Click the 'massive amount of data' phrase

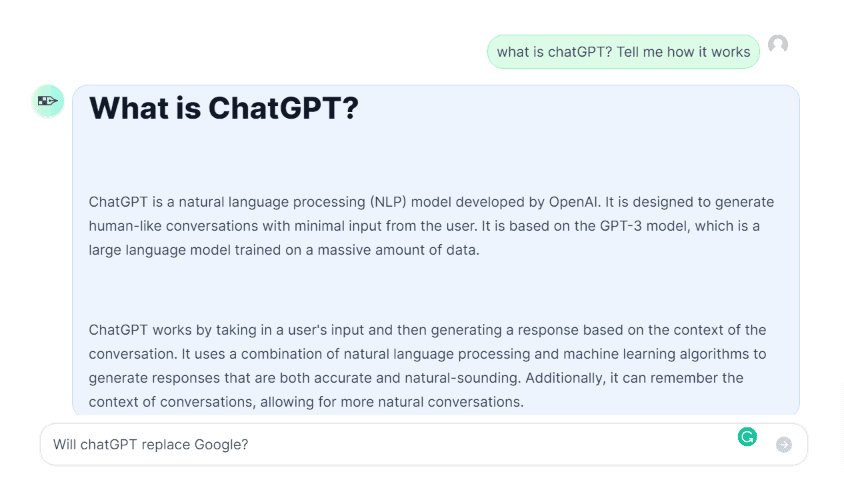pos(398,250)
